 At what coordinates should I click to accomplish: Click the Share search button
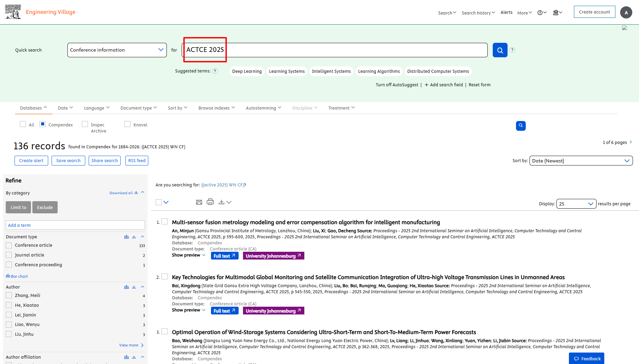[x=105, y=161]
